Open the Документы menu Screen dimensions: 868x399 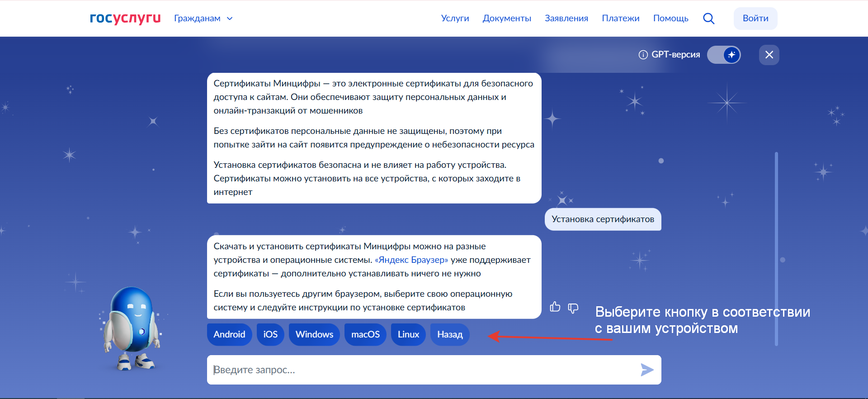click(506, 19)
